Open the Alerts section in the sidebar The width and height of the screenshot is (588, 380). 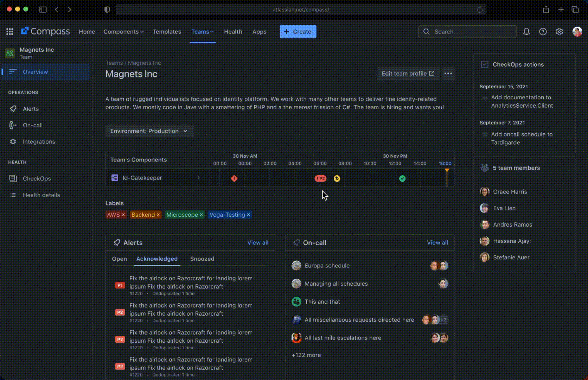click(31, 109)
